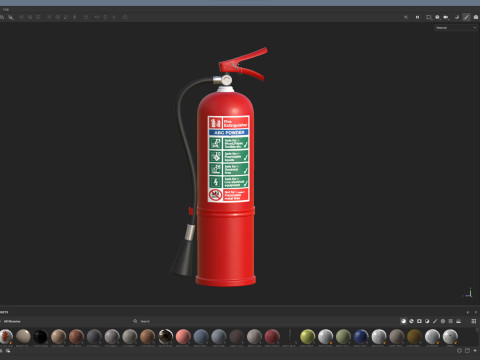480x360 pixels.
Task: Select the golden brown material sphere
Action: tap(414, 337)
